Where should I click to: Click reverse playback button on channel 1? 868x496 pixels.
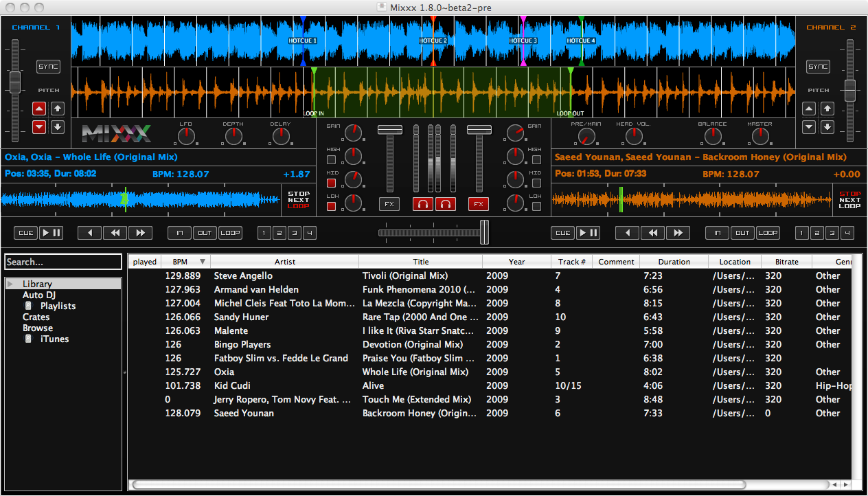pos(89,233)
